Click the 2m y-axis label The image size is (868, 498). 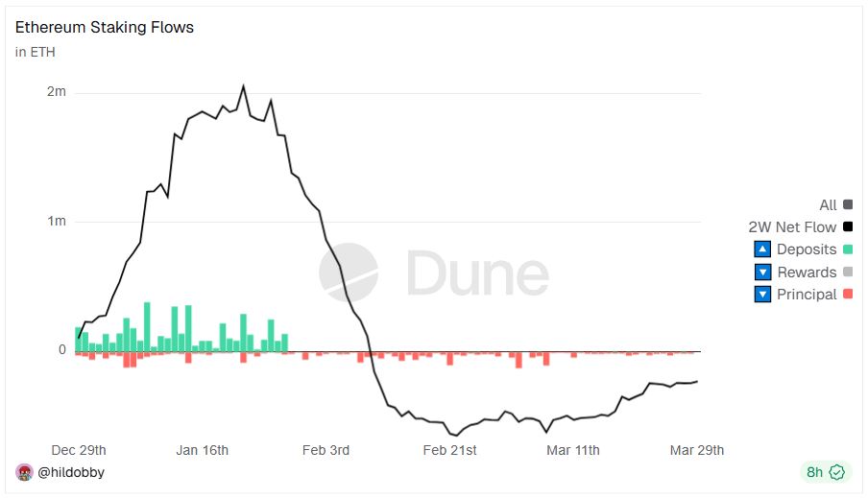point(56,92)
